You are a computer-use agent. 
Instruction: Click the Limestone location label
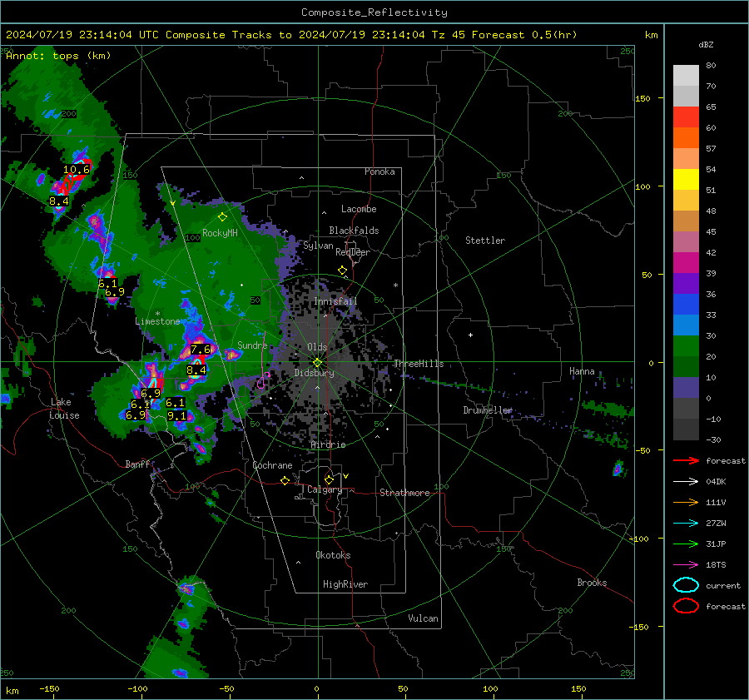click(x=157, y=321)
